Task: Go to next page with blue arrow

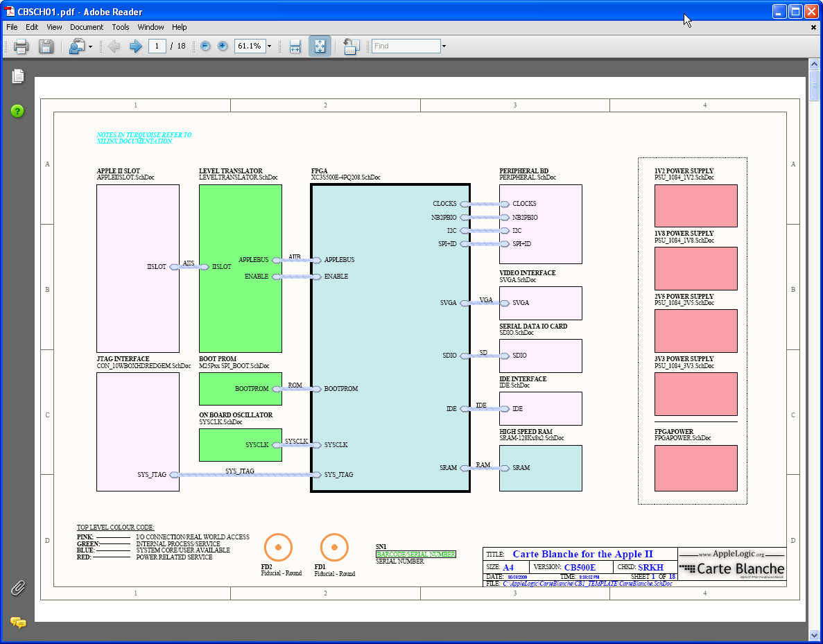Action: tap(135, 46)
